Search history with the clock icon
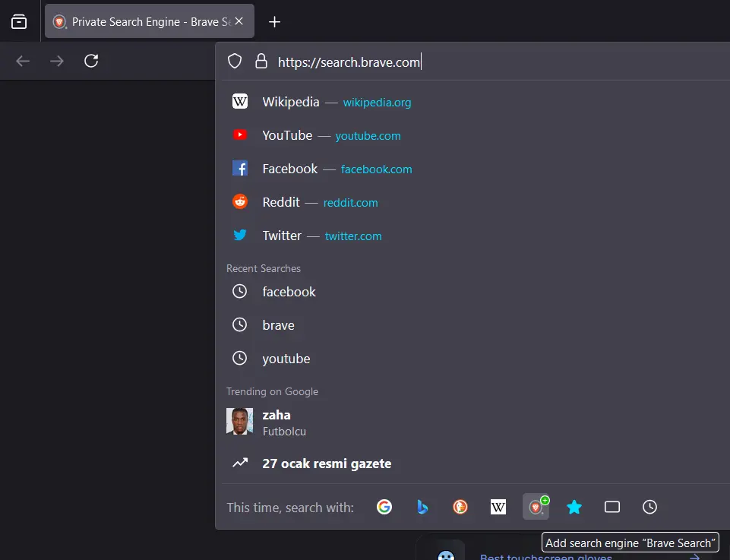Viewport: 730px width, 560px height. click(x=650, y=507)
